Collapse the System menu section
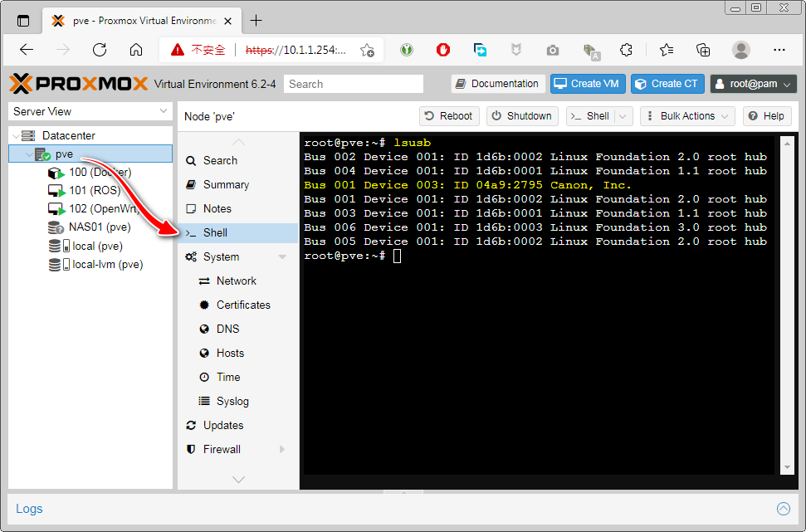Viewport: 806px width, 532px height. click(x=282, y=257)
